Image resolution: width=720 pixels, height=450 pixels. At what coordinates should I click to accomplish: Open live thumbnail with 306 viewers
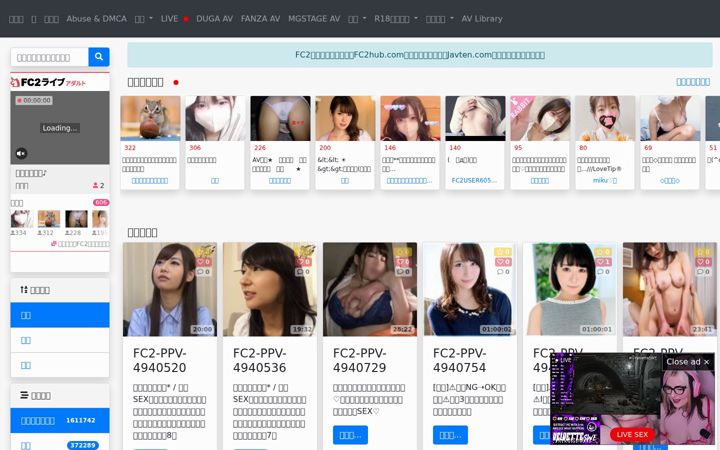click(x=215, y=118)
